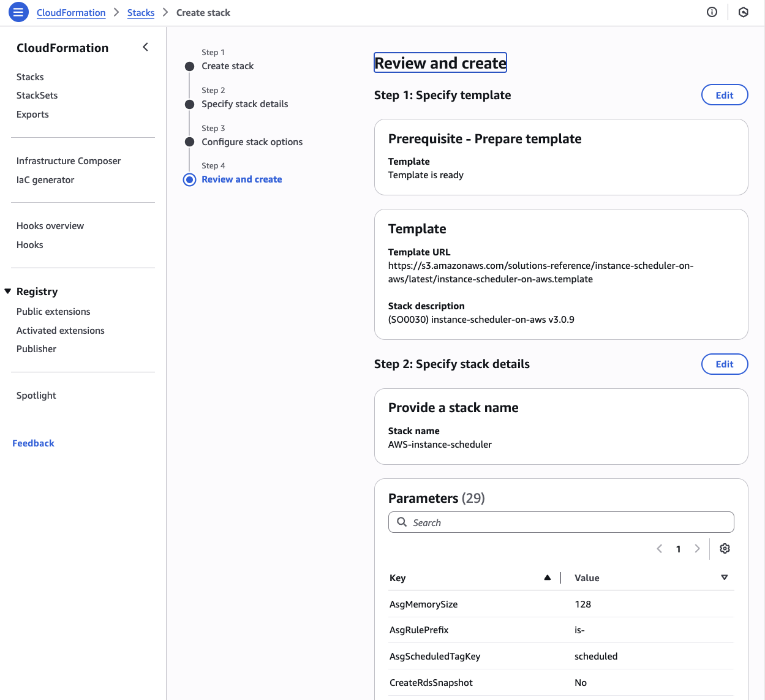Screen dimensions: 765x700
Task: Click the stack description (SO0030) text
Action: (x=481, y=320)
